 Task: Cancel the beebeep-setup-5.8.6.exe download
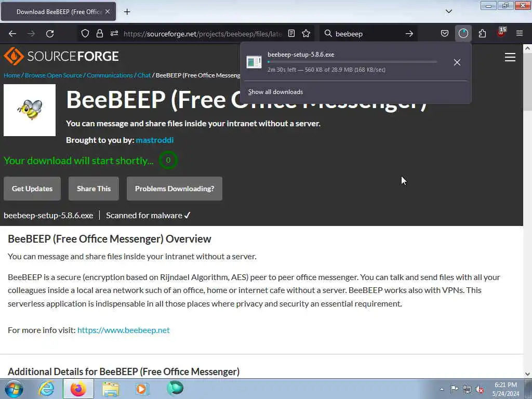[x=457, y=62]
